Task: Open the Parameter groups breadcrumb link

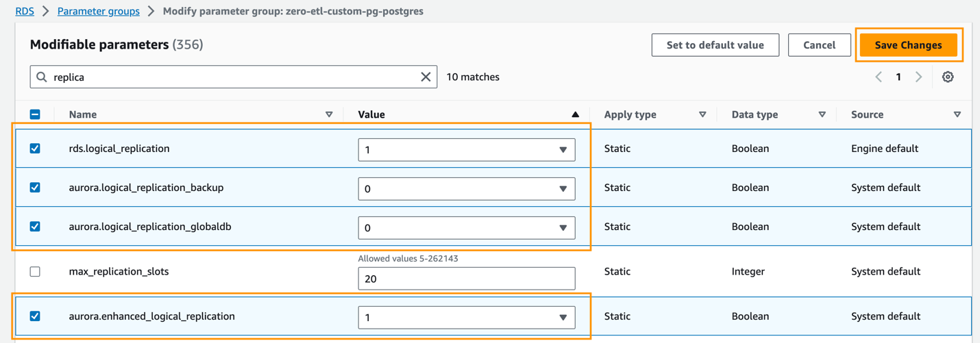Action: point(98,12)
